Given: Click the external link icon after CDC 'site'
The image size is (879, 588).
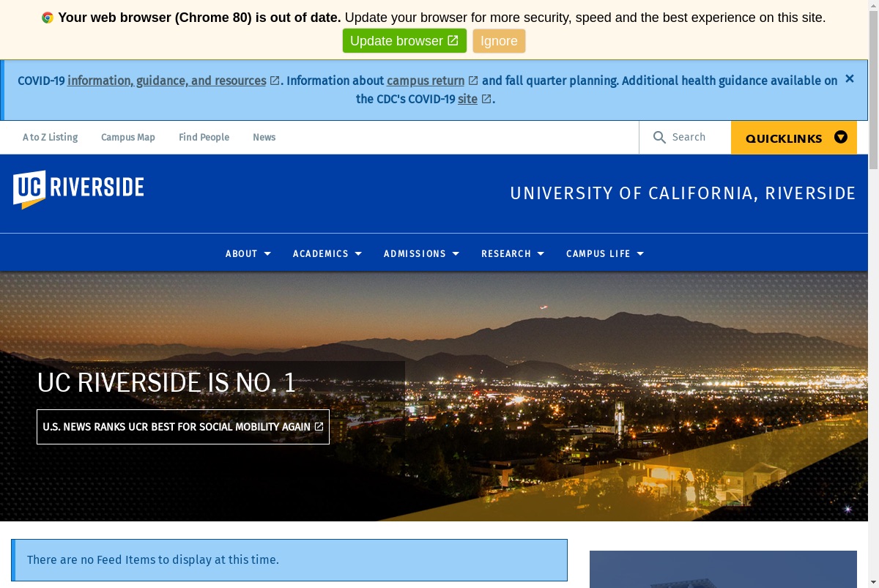Looking at the screenshot, I should click(x=486, y=99).
